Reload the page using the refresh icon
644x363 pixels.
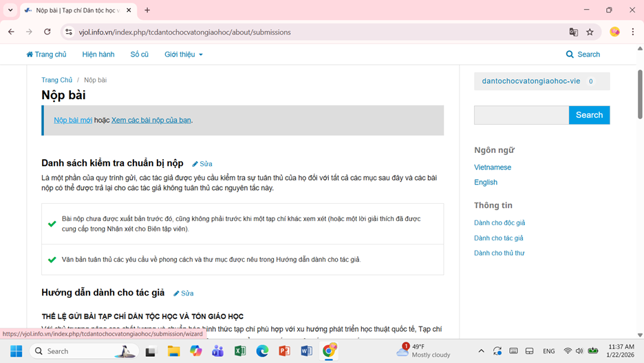tap(47, 32)
